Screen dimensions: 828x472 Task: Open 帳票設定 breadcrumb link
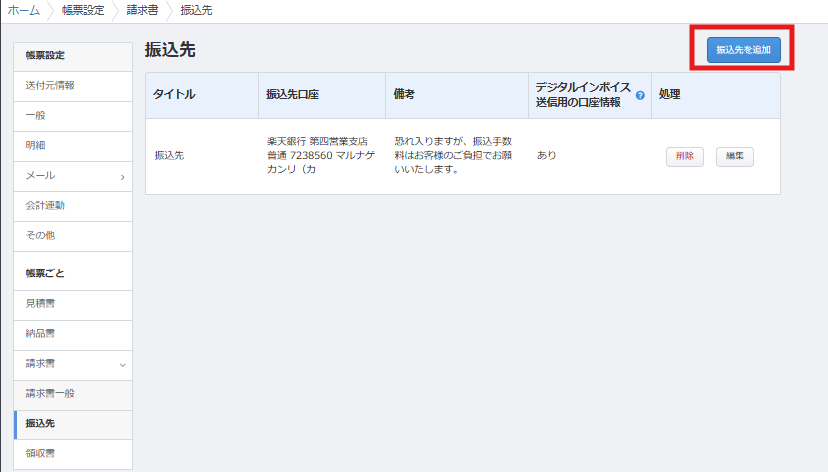pos(83,10)
